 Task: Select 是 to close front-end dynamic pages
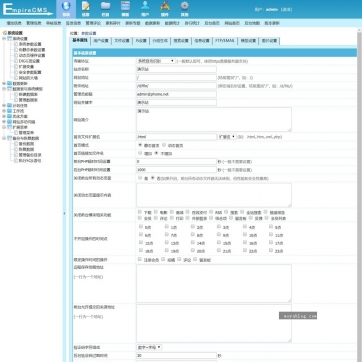pos(140,178)
